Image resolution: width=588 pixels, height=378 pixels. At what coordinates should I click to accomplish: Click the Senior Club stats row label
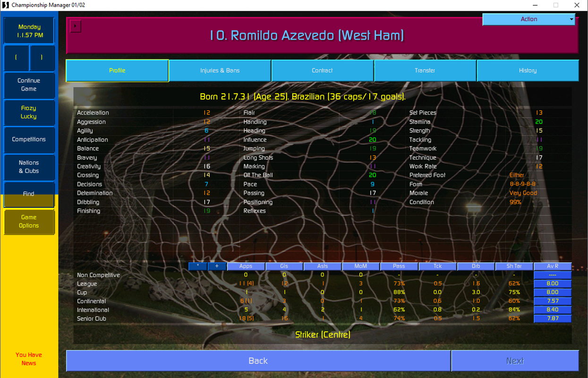(92, 318)
